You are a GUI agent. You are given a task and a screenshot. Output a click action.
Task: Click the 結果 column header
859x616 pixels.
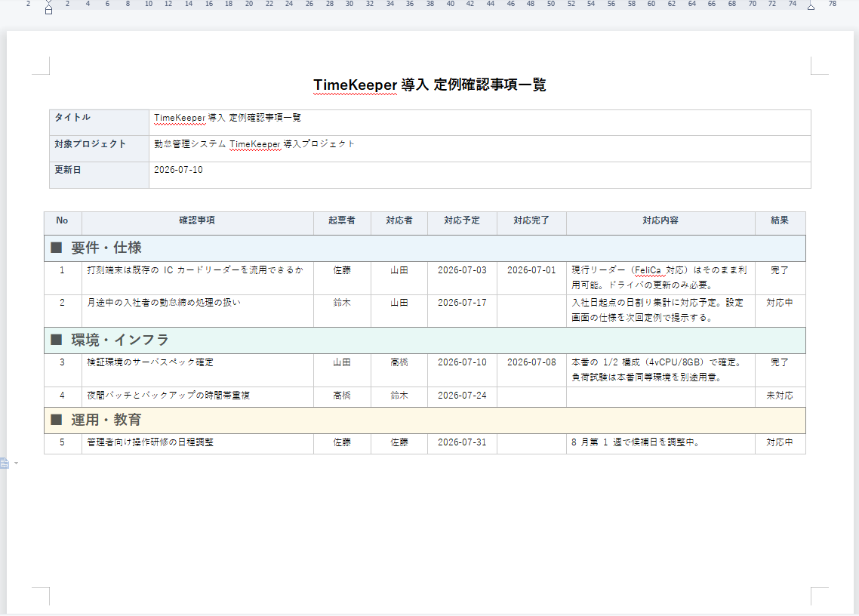pyautogui.click(x=780, y=223)
